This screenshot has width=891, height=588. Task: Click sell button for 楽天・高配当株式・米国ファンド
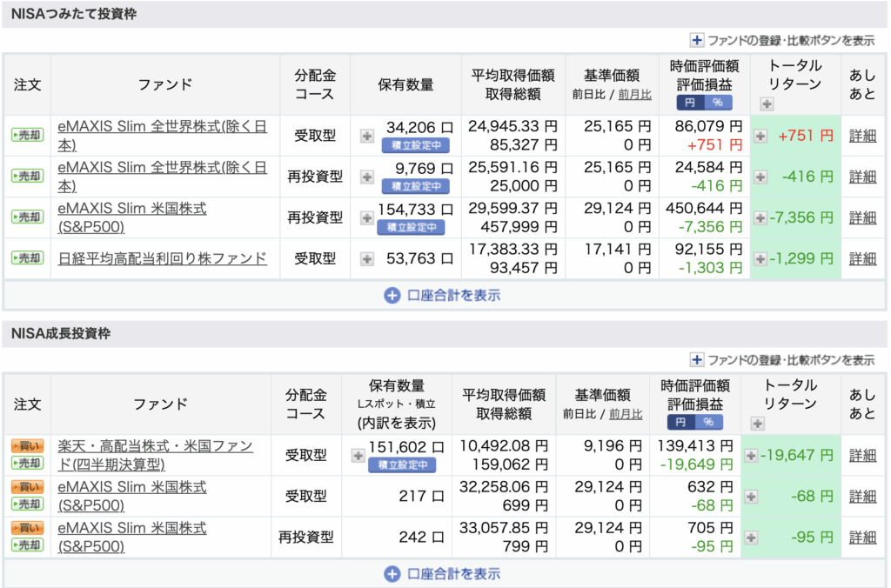pos(27,464)
